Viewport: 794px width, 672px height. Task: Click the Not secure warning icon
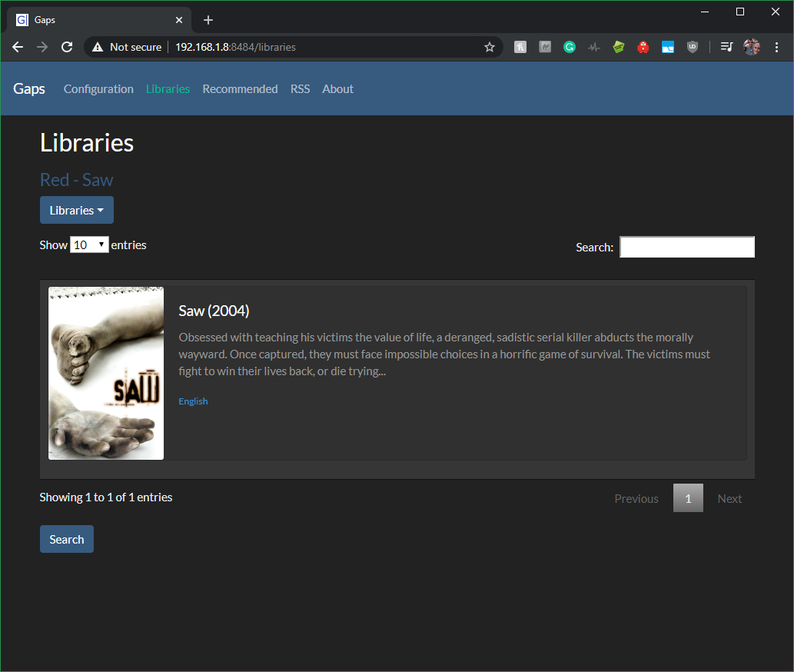(x=98, y=47)
